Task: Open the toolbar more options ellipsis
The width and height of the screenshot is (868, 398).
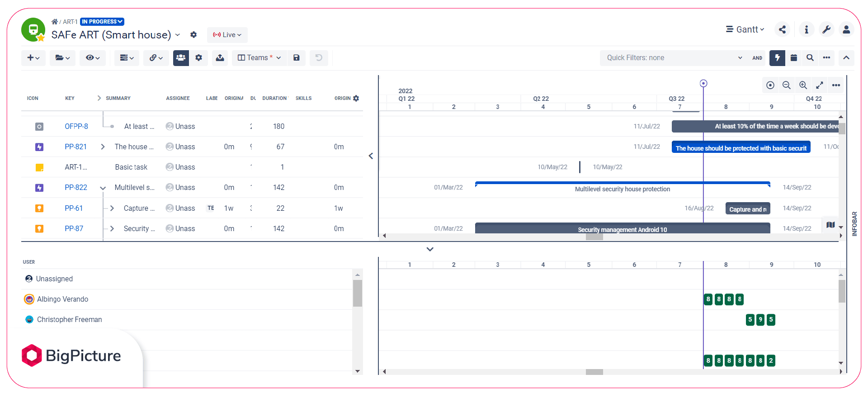Action: [826, 58]
